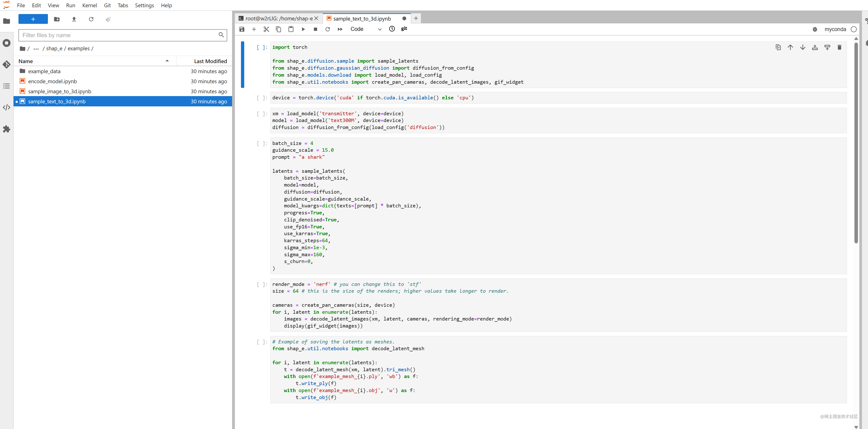
Task: Navigate to shap_e in breadcrumb
Action: pyautogui.click(x=54, y=49)
